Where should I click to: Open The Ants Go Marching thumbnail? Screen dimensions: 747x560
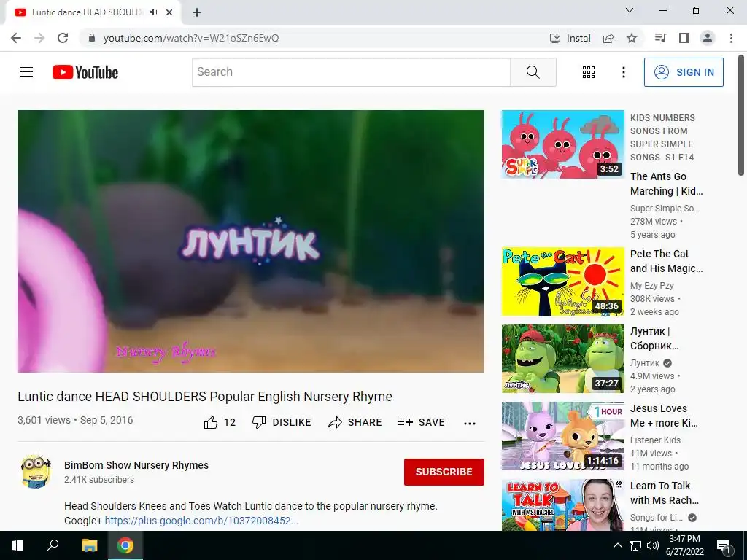pyautogui.click(x=562, y=144)
